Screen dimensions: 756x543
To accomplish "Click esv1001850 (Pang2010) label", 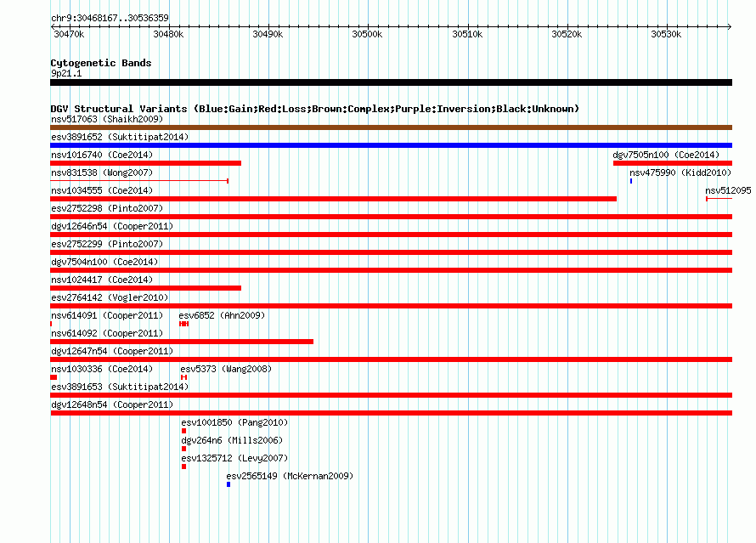I will tap(234, 422).
